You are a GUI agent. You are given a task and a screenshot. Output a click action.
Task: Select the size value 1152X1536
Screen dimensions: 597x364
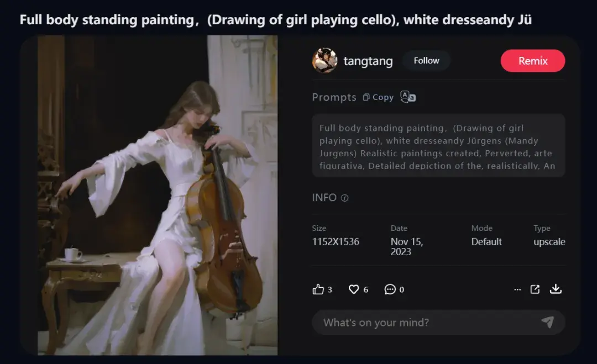point(336,242)
